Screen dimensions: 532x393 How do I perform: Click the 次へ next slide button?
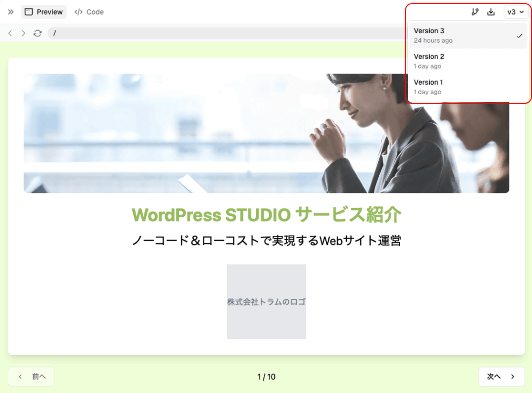click(501, 376)
